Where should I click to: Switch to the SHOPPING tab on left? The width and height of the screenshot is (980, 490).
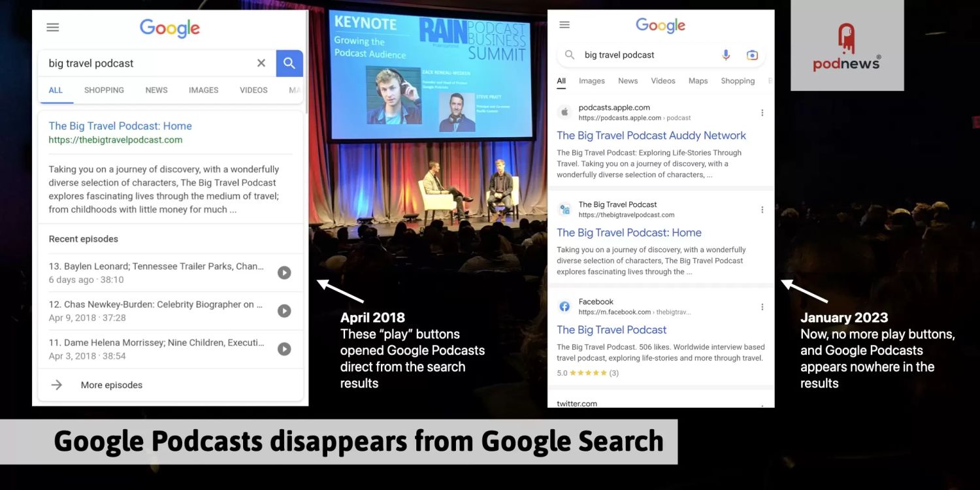(x=104, y=90)
